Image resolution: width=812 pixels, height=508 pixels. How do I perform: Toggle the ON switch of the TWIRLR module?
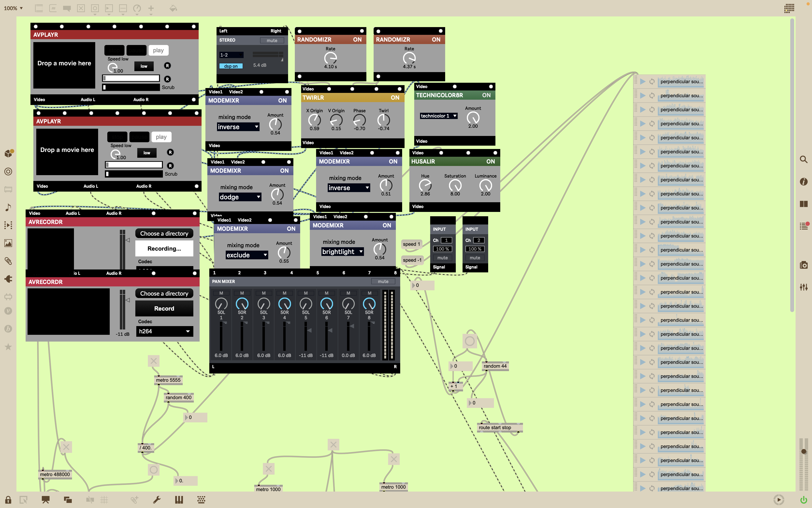(x=395, y=97)
